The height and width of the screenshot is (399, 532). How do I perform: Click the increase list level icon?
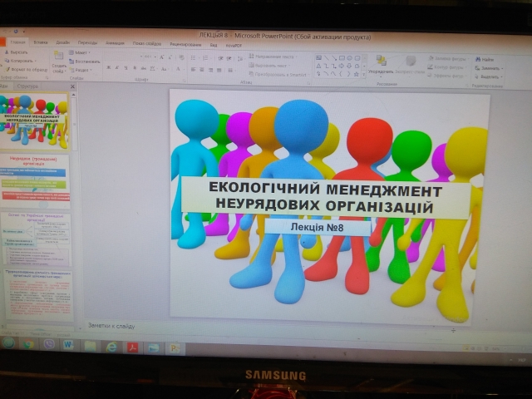pos(229,59)
